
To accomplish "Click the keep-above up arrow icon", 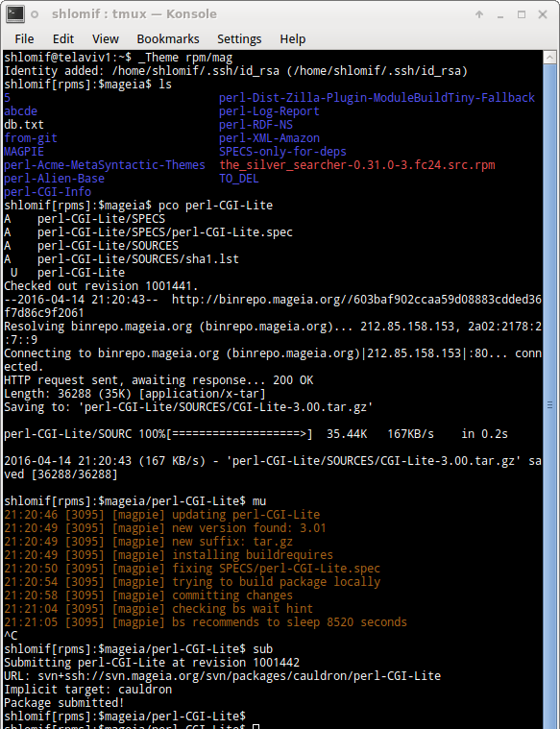I will 479,14.
